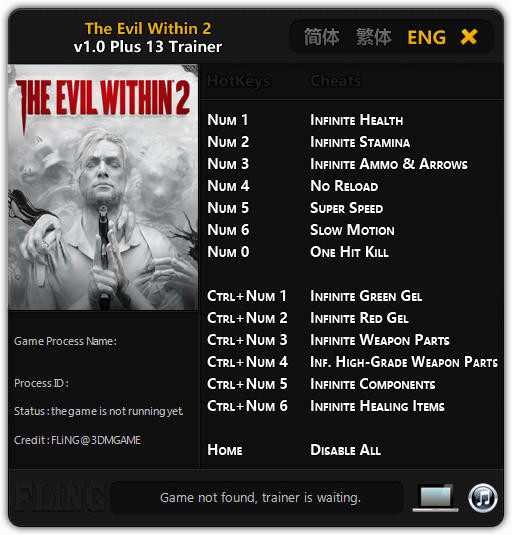Enable the No Reload cheat
512x535 pixels.
(344, 186)
